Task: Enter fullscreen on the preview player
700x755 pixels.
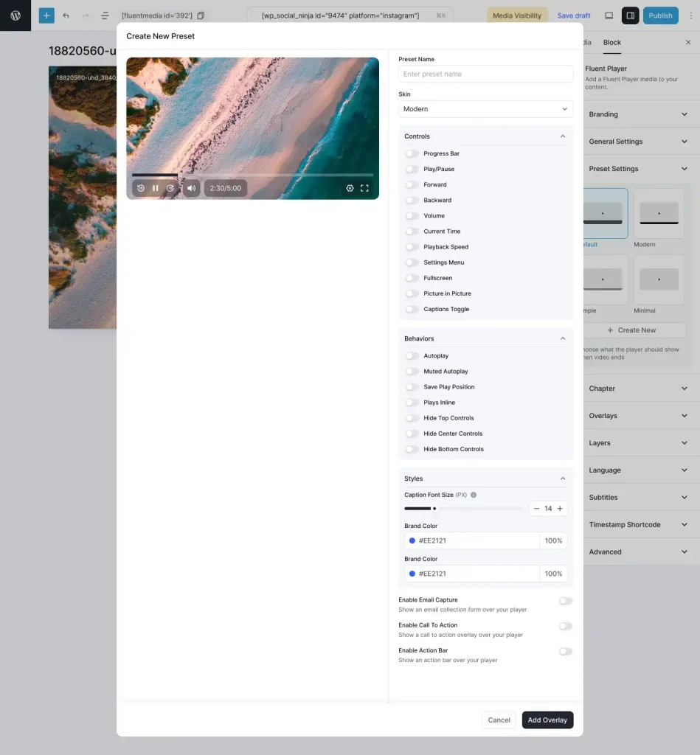Action: tap(364, 188)
